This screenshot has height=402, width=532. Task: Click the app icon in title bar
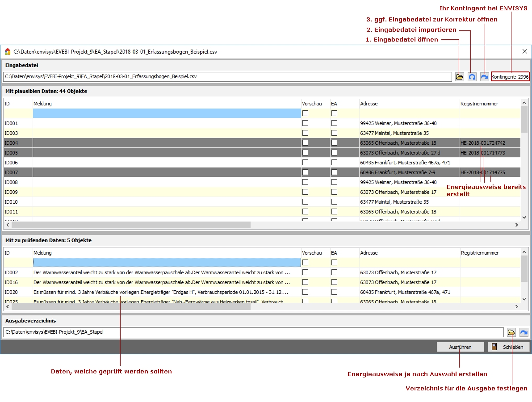(x=8, y=52)
